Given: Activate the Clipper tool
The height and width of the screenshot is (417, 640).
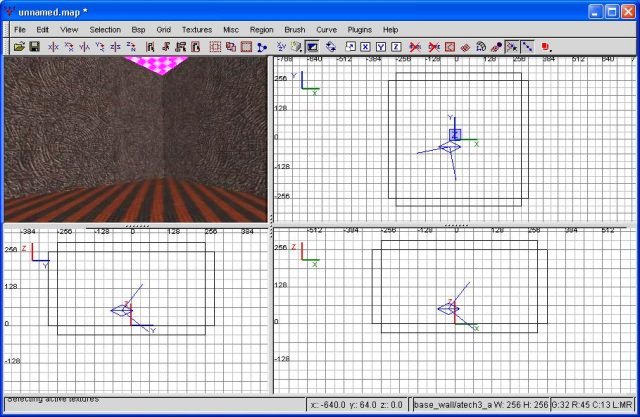Looking at the screenshot, I should click(x=262, y=47).
